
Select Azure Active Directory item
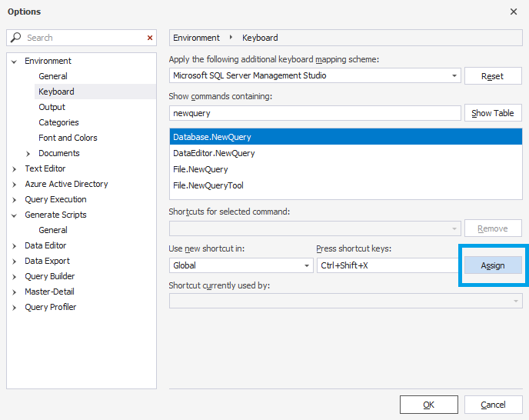[x=66, y=184]
